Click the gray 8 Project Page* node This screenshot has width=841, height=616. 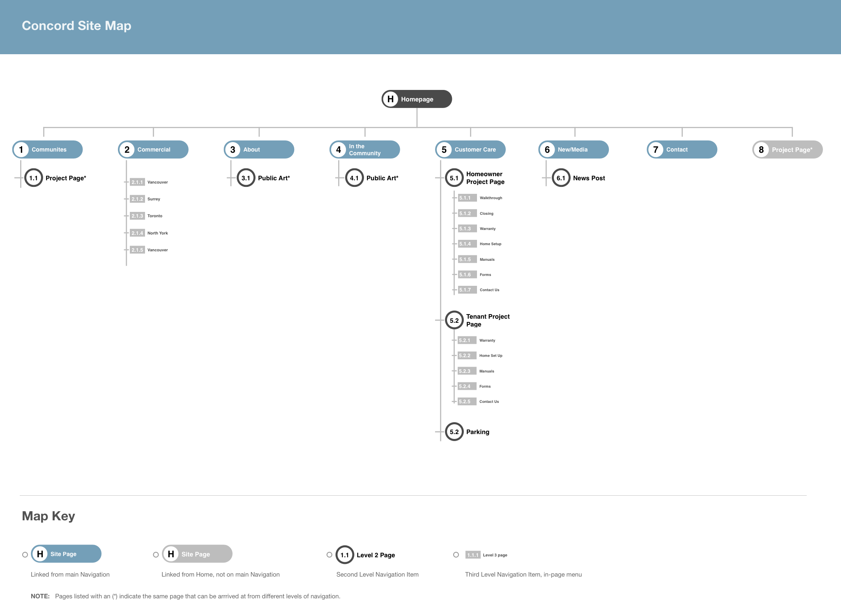[x=788, y=149]
